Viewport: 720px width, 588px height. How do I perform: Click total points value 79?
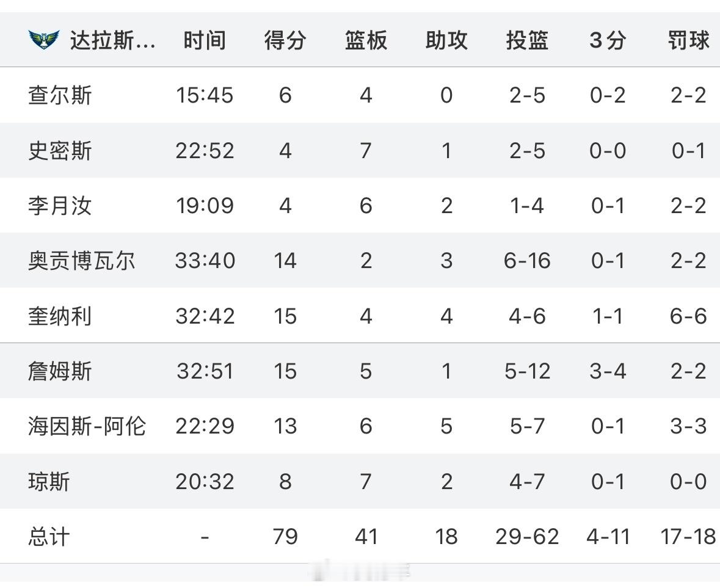(x=285, y=537)
